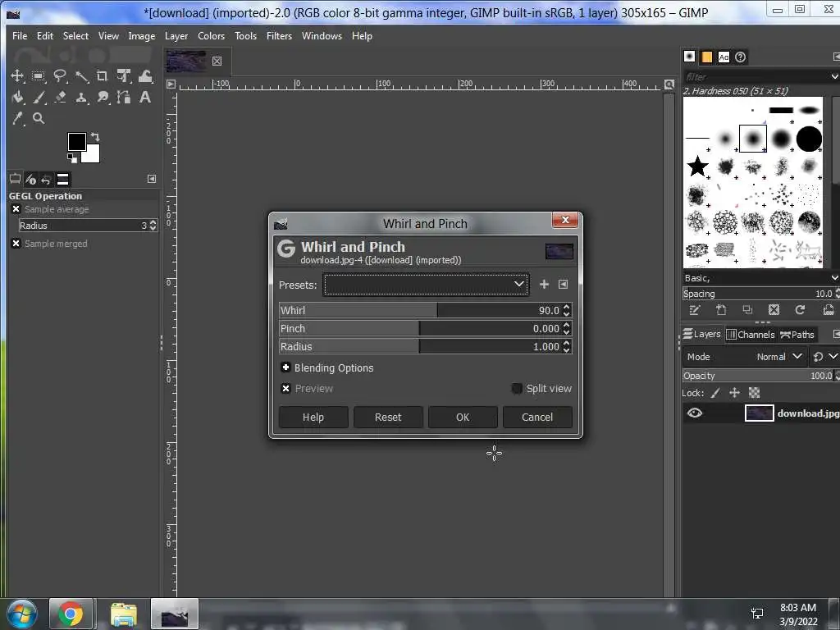This screenshot has width=840, height=630.
Task: Refresh the brushes list
Action: [x=800, y=310]
